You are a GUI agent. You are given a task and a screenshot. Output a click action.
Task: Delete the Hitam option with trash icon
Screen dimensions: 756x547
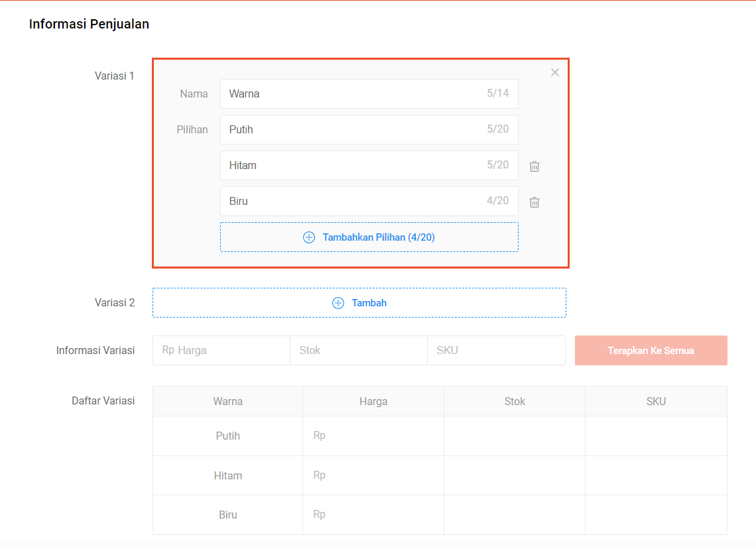point(535,166)
